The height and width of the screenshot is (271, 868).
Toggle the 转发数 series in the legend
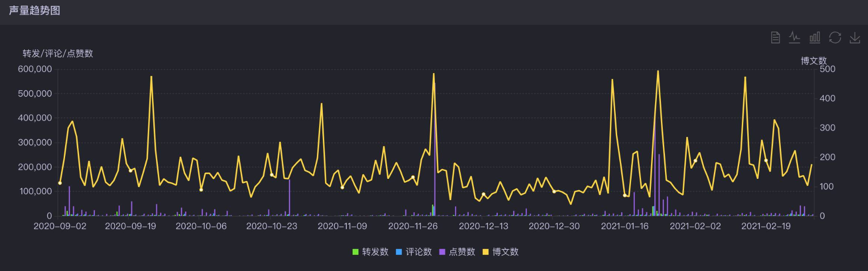(370, 252)
